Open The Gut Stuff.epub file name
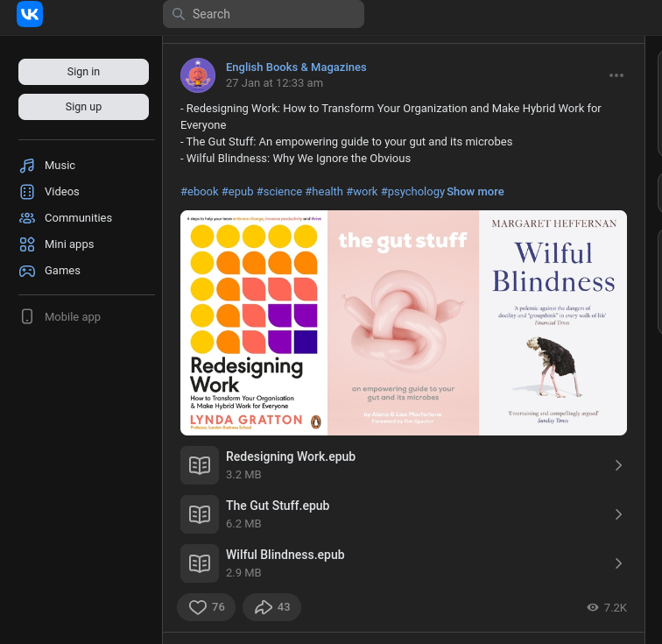662x644 pixels. (278, 506)
